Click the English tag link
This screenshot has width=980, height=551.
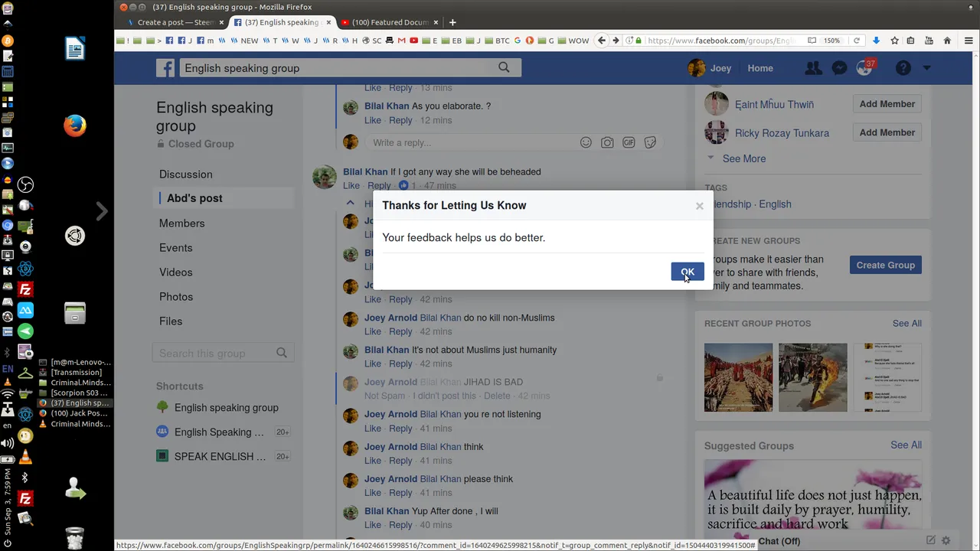775,204
